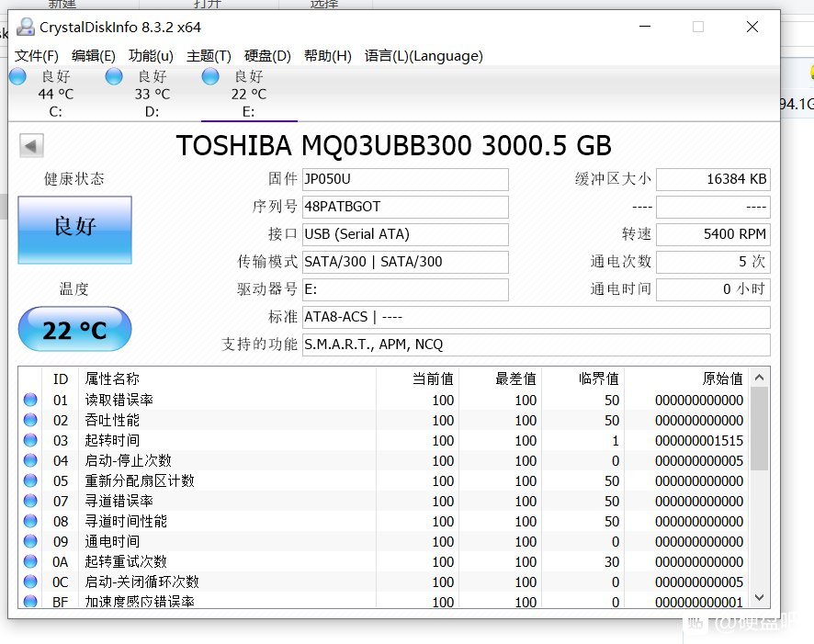Click raw value 000000001515 for 起转时间
The height and width of the screenshot is (644, 814).
coord(699,441)
